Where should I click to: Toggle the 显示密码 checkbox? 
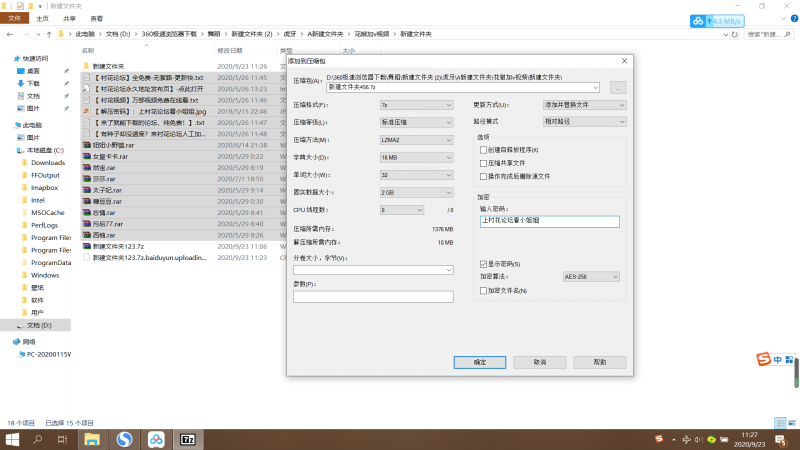click(484, 263)
